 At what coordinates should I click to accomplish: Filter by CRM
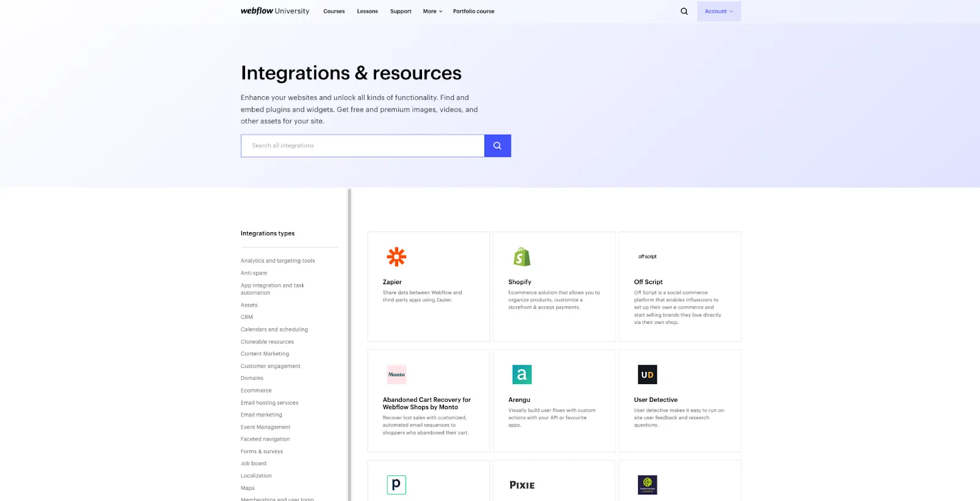click(247, 317)
